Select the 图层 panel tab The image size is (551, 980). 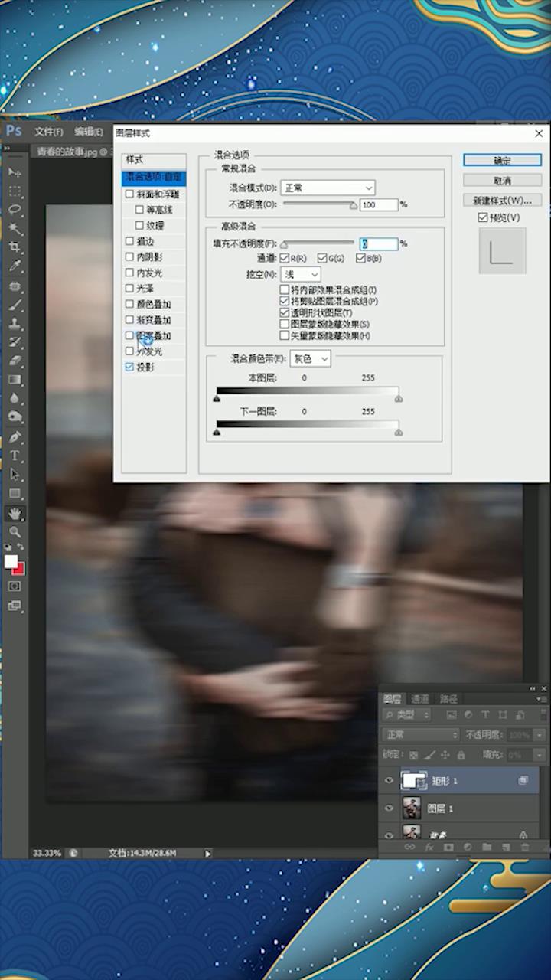393,699
